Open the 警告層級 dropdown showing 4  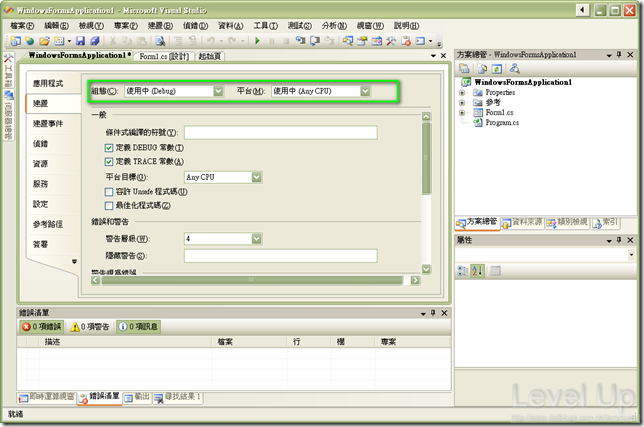257,239
